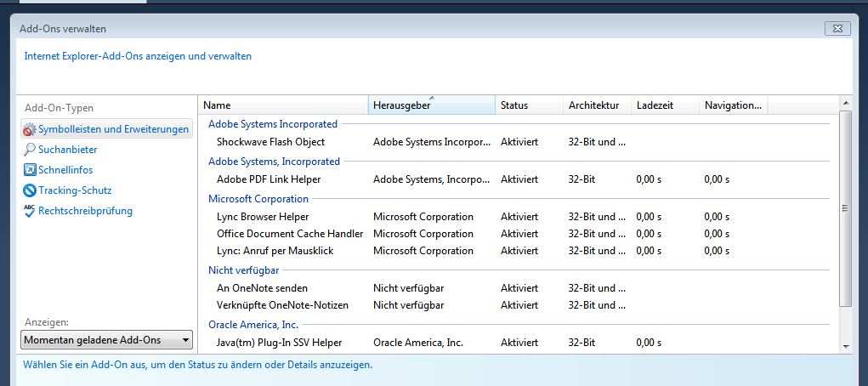Select Lync Browser Helper add-on
Viewport: 868px width, 386px height.
263,217
